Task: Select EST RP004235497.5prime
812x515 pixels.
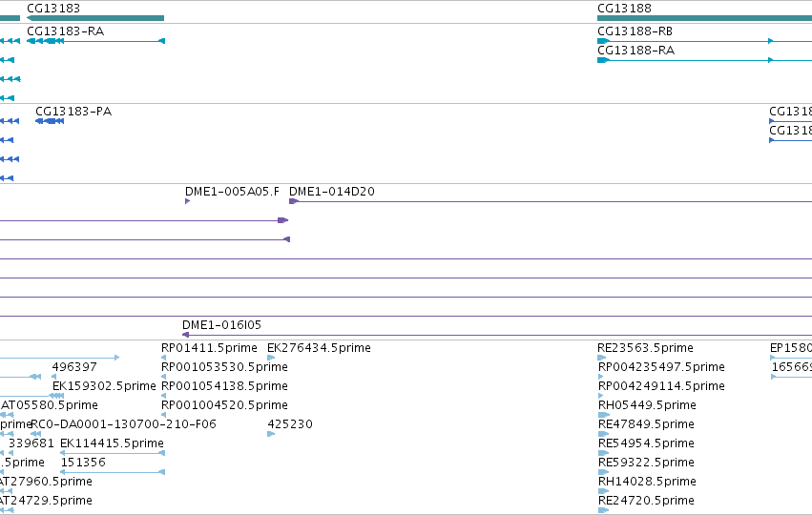Action: [x=661, y=367]
